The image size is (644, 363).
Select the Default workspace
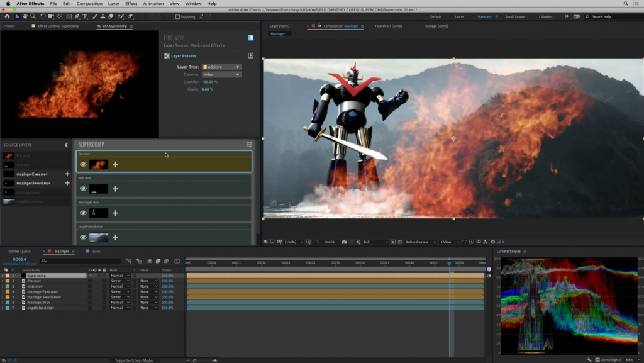[436, 17]
